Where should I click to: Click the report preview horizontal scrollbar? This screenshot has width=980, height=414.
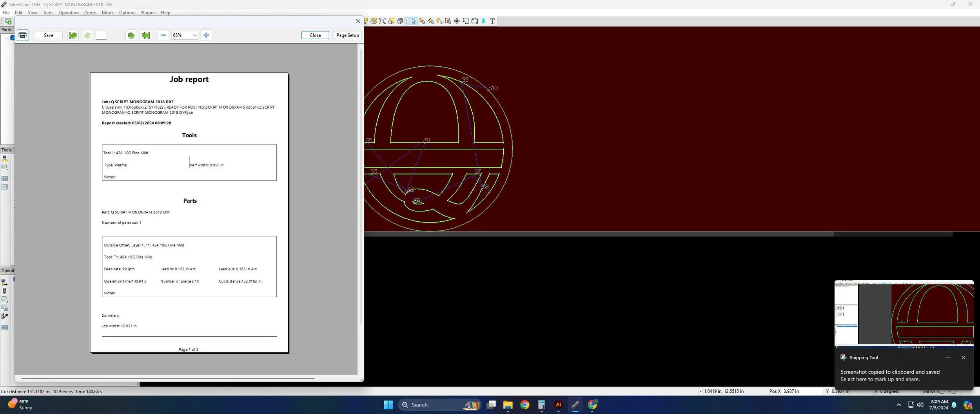click(x=168, y=378)
